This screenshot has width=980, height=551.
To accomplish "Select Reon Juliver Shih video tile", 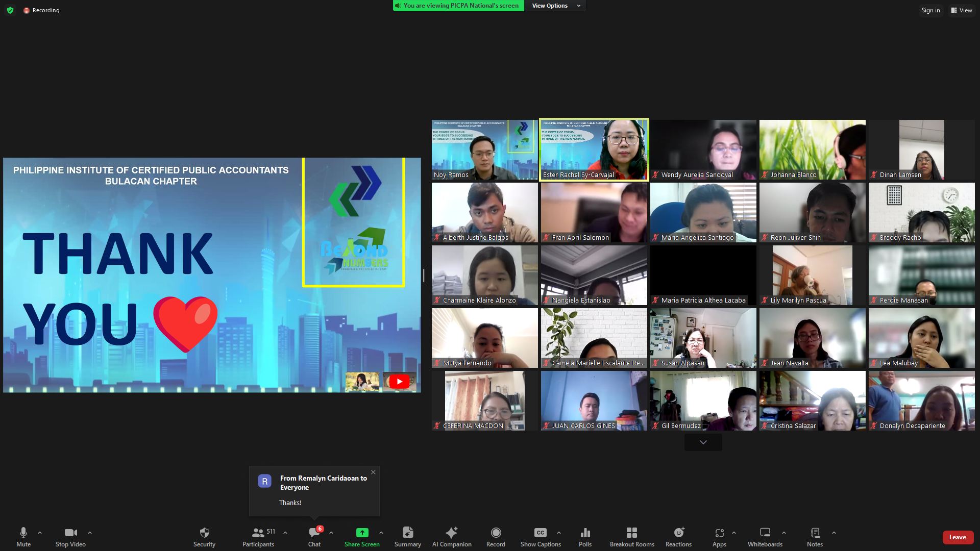I will (813, 213).
